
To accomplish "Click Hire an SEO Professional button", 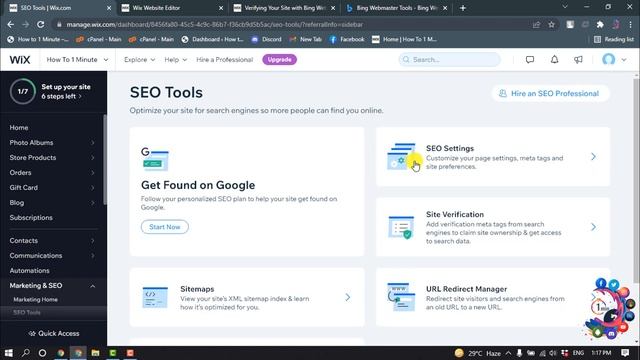I will [x=550, y=93].
